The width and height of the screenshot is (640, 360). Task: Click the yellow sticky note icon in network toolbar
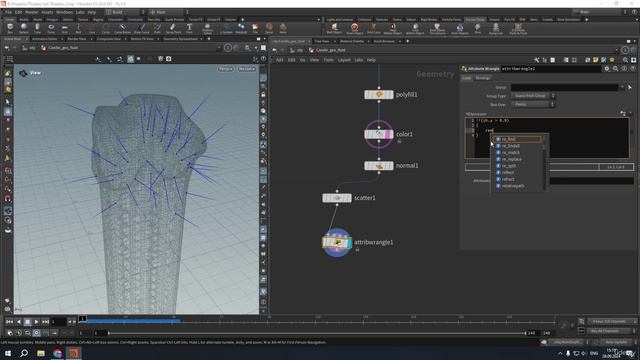click(596, 60)
